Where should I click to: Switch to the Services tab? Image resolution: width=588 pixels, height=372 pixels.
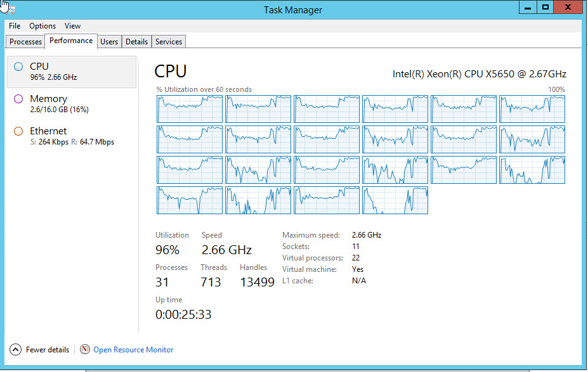[168, 42]
